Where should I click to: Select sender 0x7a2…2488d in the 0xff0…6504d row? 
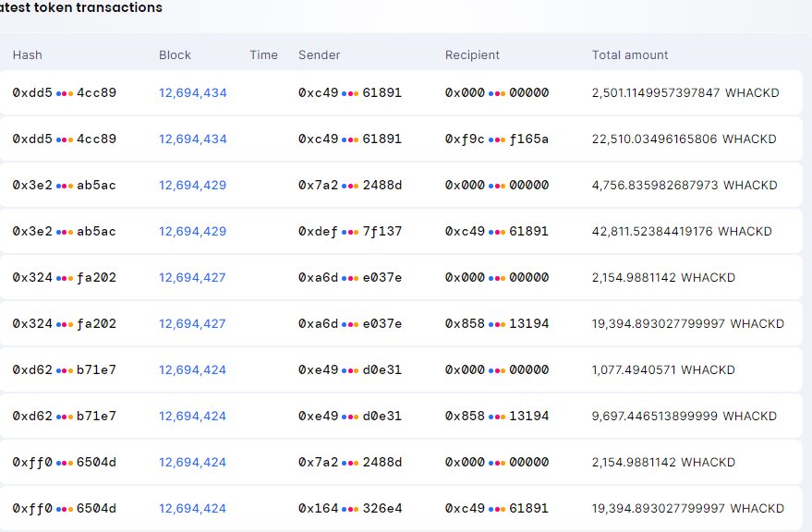(x=350, y=462)
